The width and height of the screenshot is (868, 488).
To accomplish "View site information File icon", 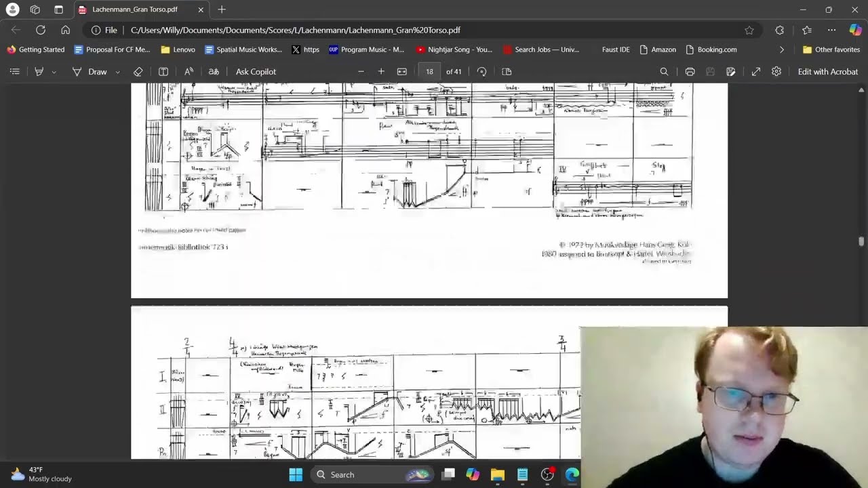I will pos(104,30).
